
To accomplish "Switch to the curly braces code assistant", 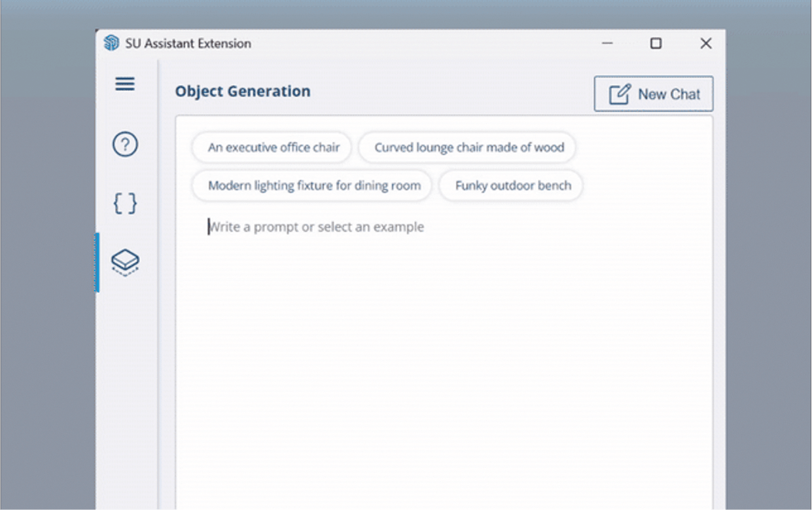I will click(125, 204).
